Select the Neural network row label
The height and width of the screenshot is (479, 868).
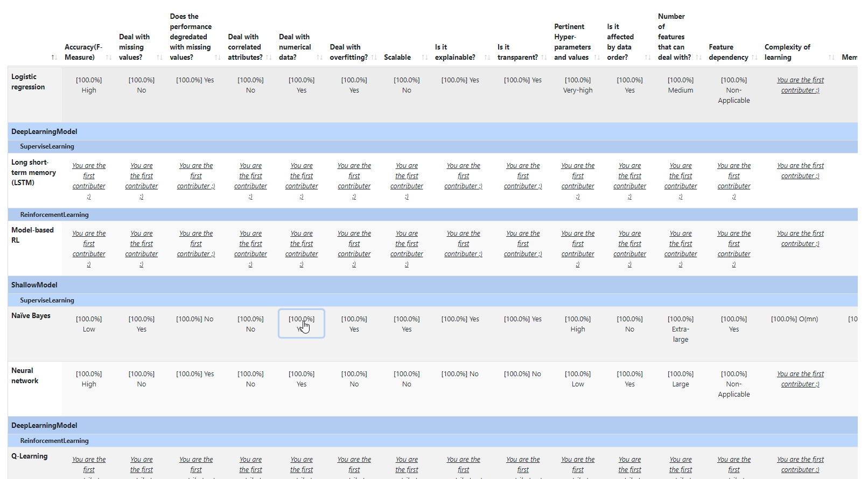click(x=25, y=376)
